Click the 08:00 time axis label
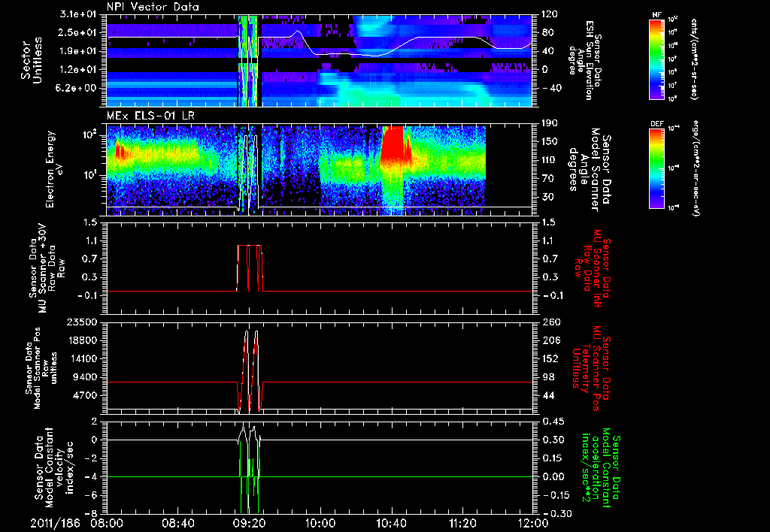The image size is (770, 532). click(108, 523)
